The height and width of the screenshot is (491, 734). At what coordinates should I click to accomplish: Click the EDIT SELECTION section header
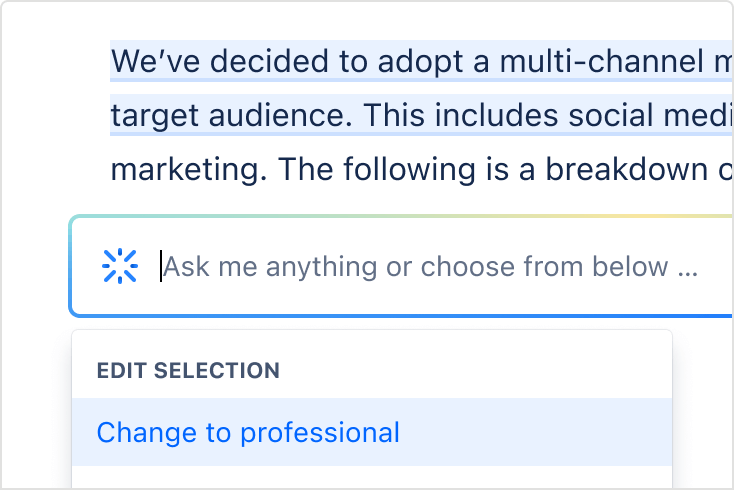click(x=188, y=370)
